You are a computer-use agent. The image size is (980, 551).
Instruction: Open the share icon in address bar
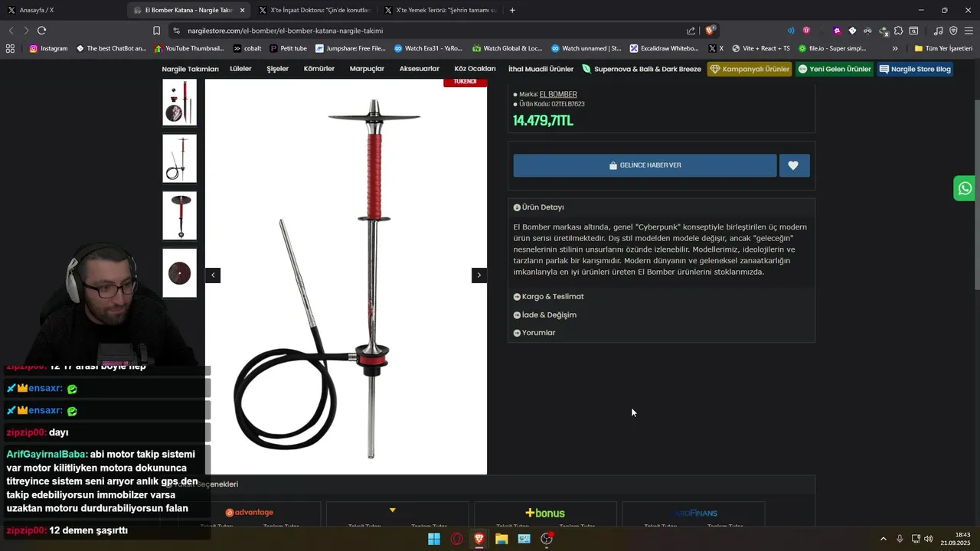(691, 31)
